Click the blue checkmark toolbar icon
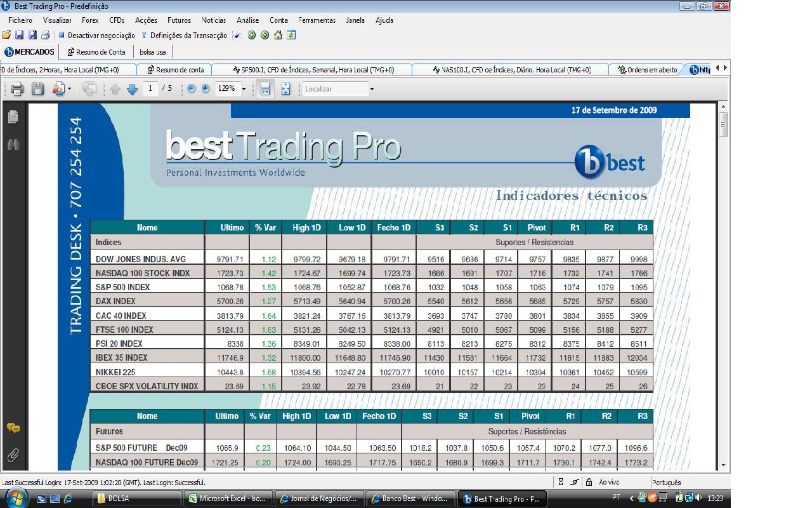Image resolution: width=812 pixels, height=508 pixels. coord(238,36)
